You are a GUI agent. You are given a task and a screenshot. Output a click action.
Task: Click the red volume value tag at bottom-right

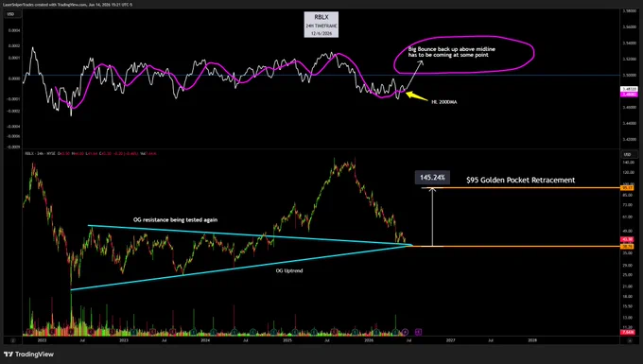tap(628, 332)
